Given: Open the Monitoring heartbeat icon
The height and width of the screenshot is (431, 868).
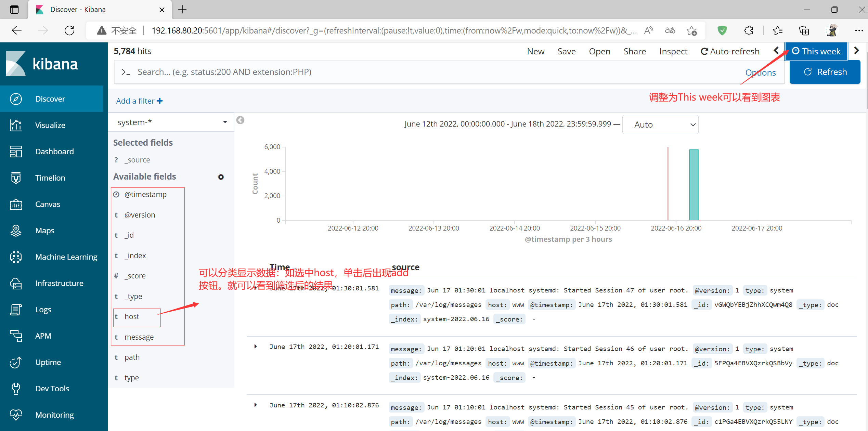Looking at the screenshot, I should click(x=16, y=415).
